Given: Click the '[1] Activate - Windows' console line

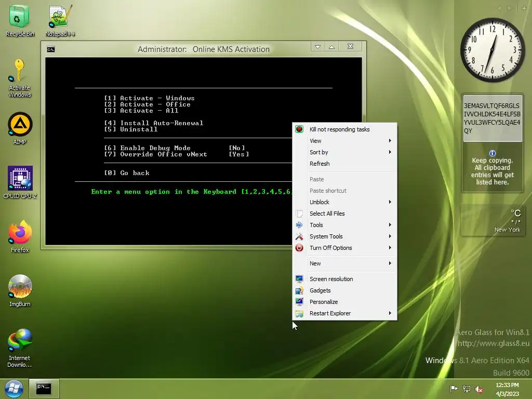Looking at the screenshot, I should pos(149,98).
